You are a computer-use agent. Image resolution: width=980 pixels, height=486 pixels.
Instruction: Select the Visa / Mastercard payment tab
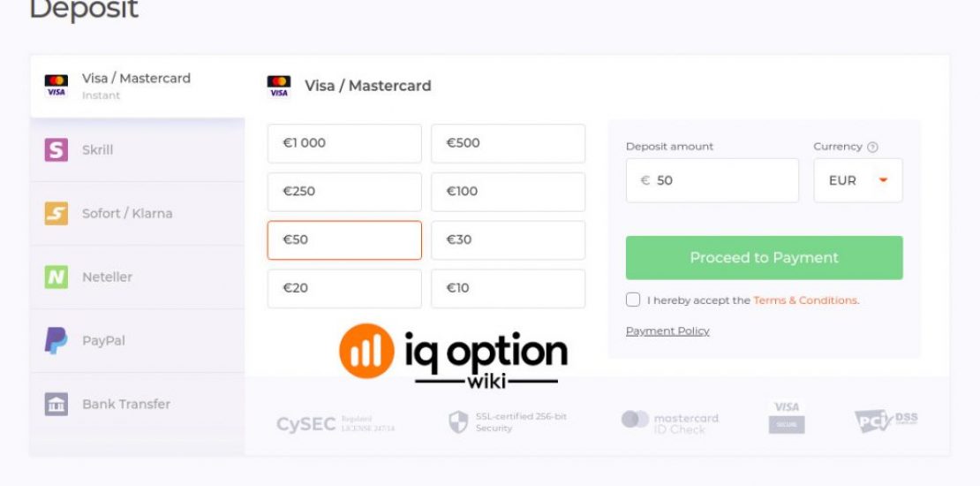137,86
